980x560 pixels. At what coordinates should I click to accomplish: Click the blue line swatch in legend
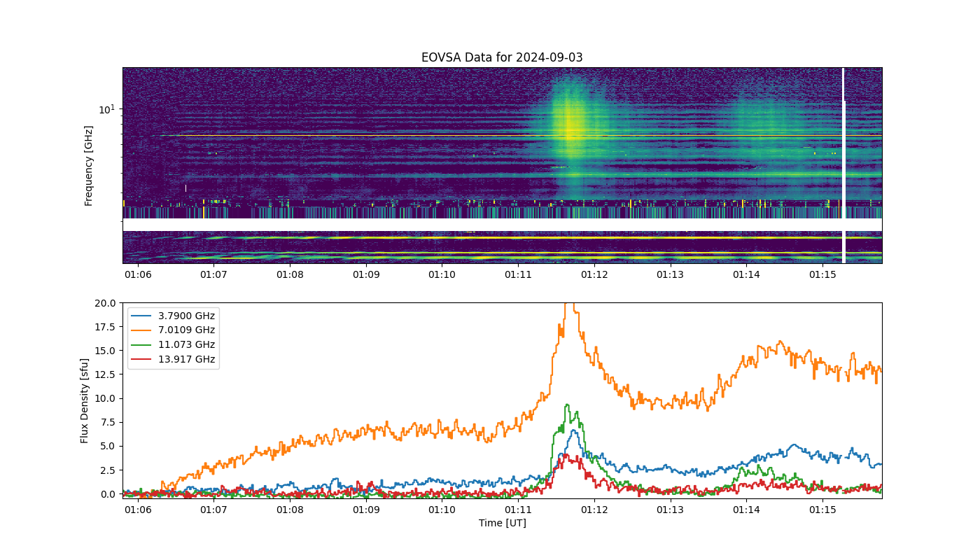click(142, 316)
